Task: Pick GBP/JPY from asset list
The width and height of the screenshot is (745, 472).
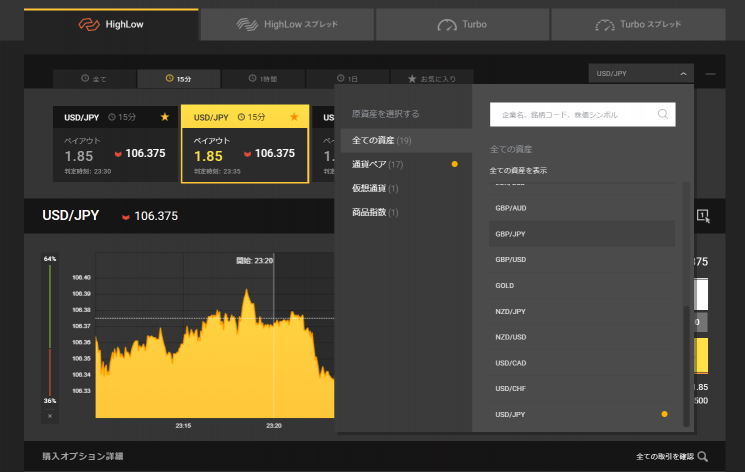Action: point(582,234)
